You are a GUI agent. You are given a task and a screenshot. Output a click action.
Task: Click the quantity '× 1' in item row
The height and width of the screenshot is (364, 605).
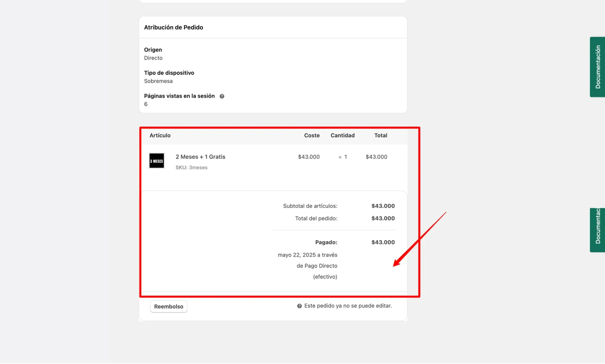(x=342, y=157)
